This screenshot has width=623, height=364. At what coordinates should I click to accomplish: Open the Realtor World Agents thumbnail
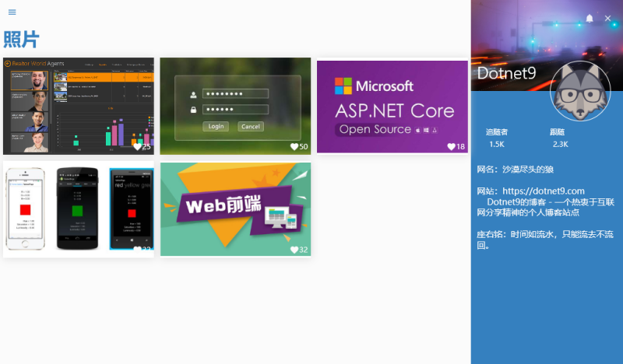pyautogui.click(x=79, y=106)
